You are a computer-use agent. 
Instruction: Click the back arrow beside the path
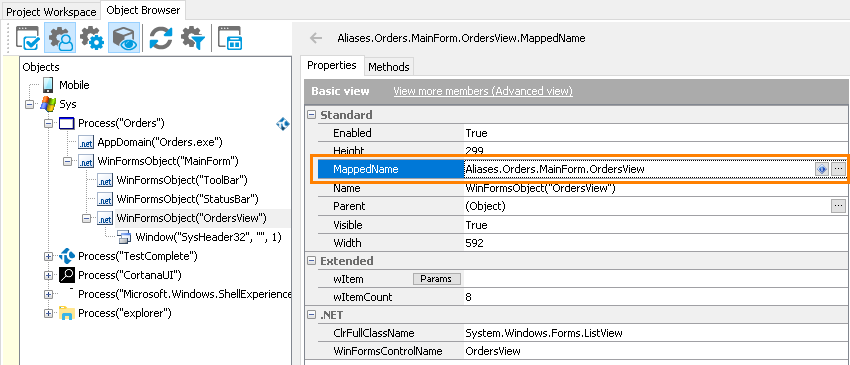click(315, 38)
